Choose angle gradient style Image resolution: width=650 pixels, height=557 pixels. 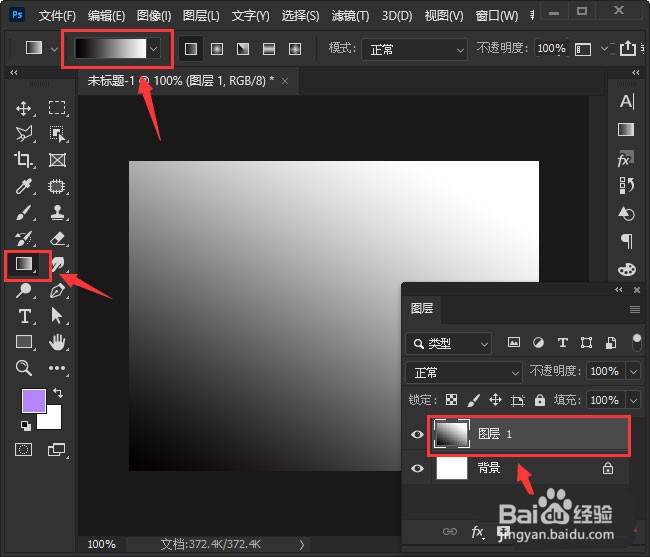click(243, 49)
